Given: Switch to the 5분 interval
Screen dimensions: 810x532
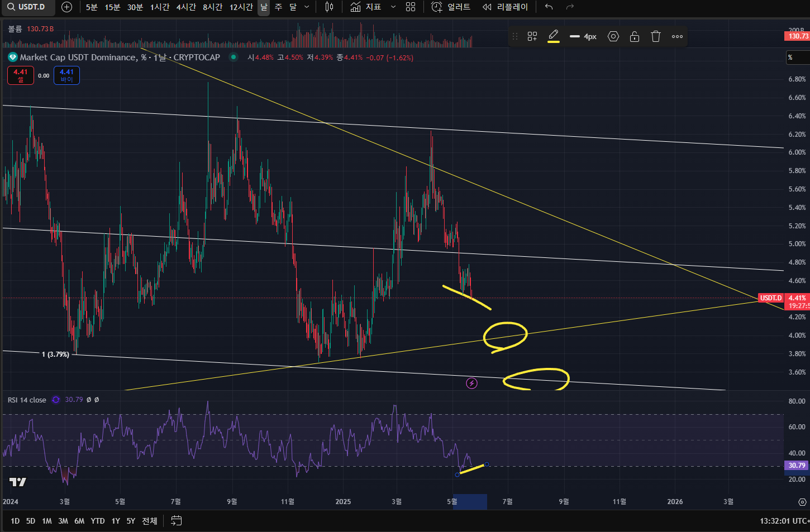Looking at the screenshot, I should pyautogui.click(x=92, y=7).
